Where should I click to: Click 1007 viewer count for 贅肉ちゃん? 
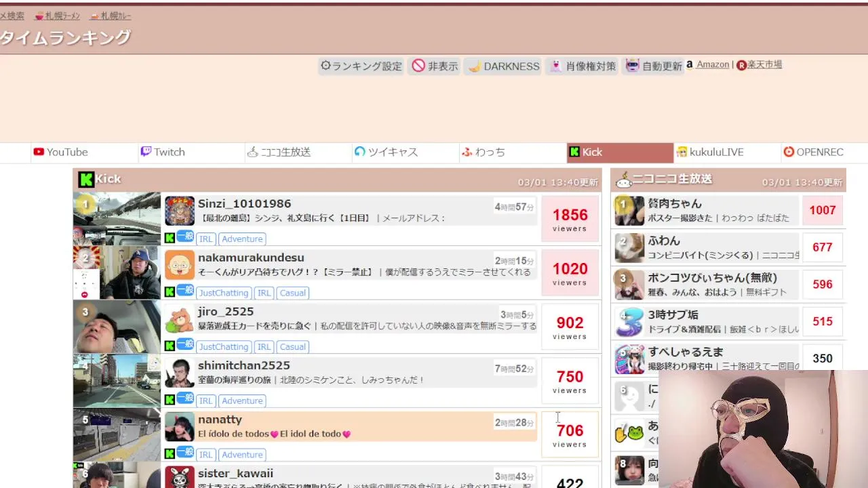coord(823,211)
